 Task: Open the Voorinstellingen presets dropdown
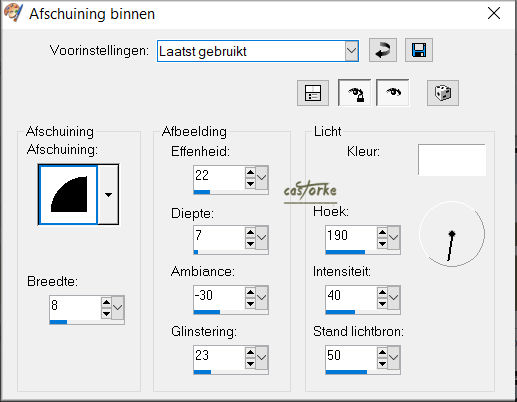click(352, 51)
